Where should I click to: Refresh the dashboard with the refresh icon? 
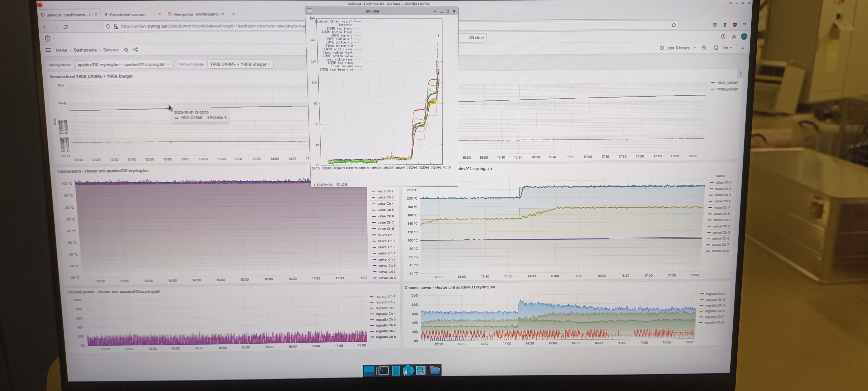pyautogui.click(x=716, y=48)
